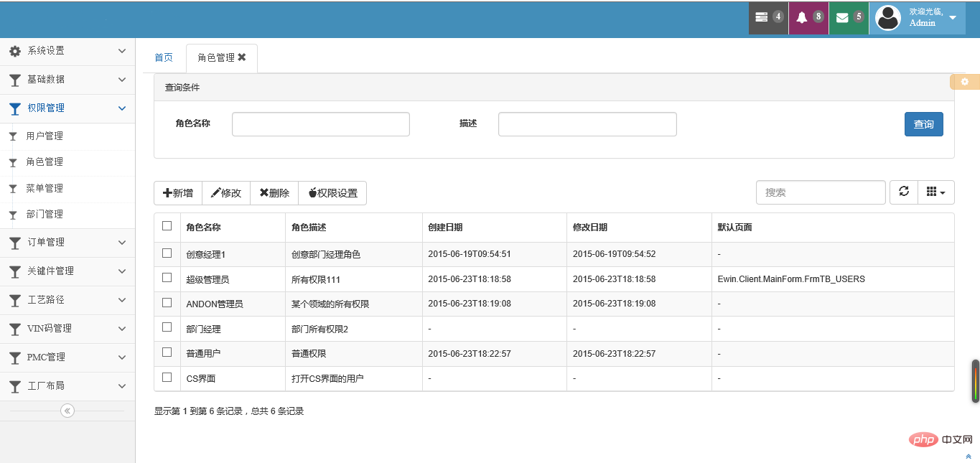Expand the 关键件管理 chevron
This screenshot has width=980, height=463.
[x=122, y=271]
